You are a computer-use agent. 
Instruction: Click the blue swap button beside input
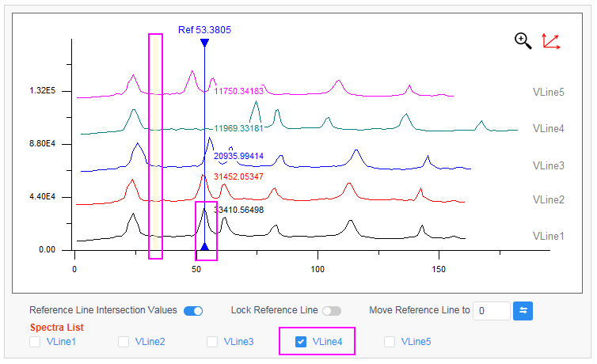523,311
